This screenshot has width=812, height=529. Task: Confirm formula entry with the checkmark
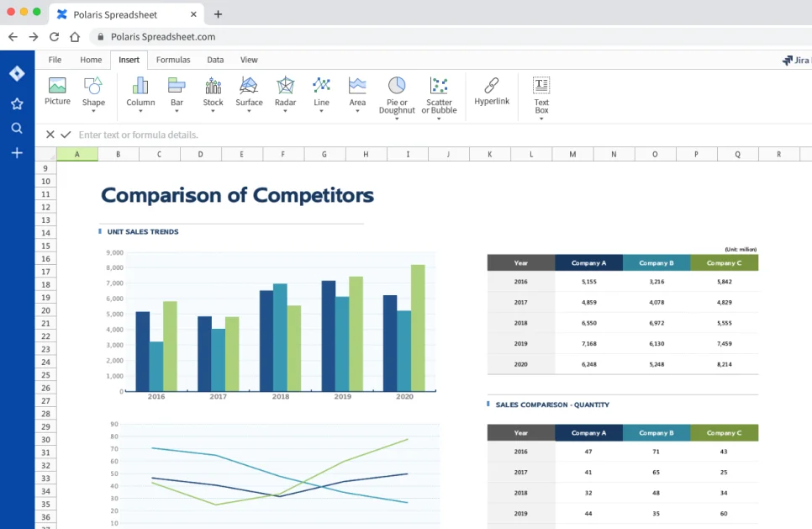tap(66, 135)
